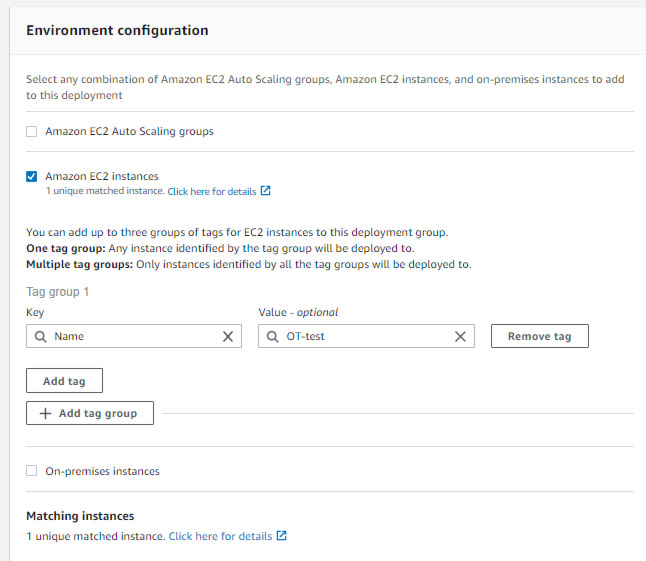Click the 'Matching instances' heading
The height and width of the screenshot is (561, 646).
[x=80, y=516]
